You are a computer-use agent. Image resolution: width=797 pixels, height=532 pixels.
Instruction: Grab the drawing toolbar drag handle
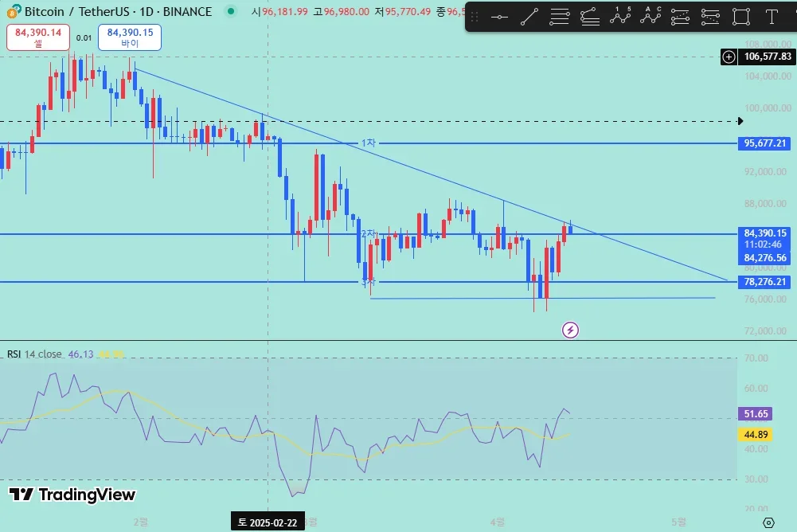pyautogui.click(x=475, y=18)
